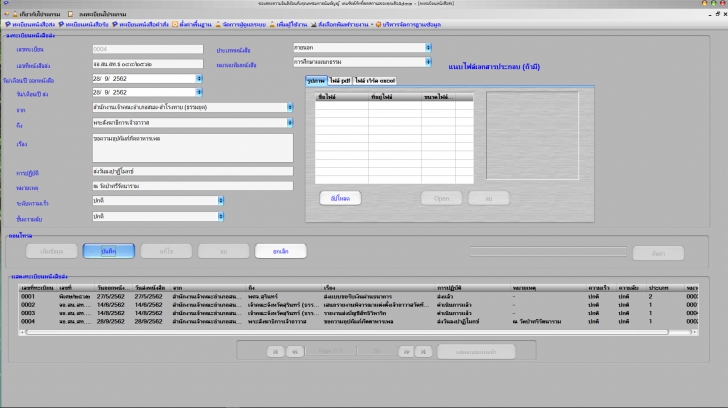Expand the speed level dropdown

click(x=221, y=201)
